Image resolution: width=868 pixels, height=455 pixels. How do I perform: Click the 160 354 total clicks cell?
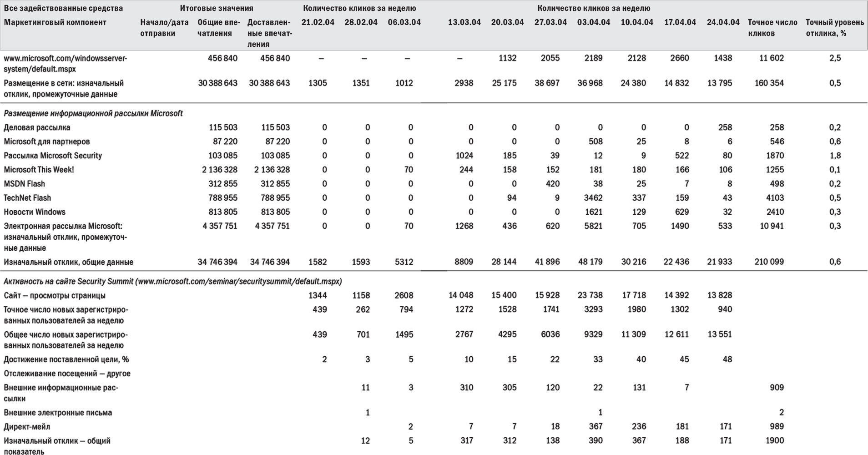[x=769, y=83]
